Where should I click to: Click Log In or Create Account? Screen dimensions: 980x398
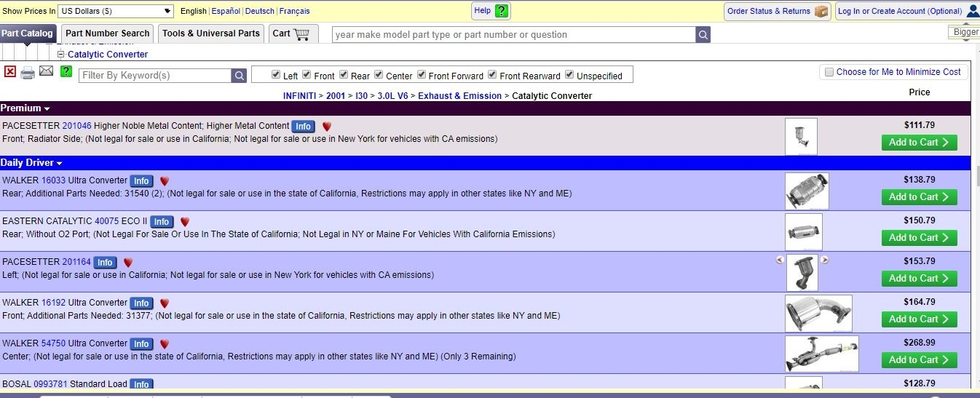click(x=900, y=11)
